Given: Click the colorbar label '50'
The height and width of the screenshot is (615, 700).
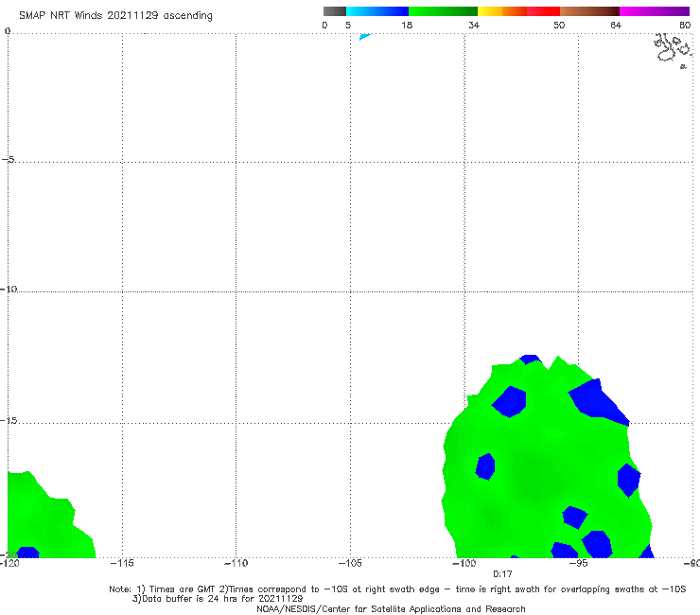Looking at the screenshot, I should click(559, 25).
